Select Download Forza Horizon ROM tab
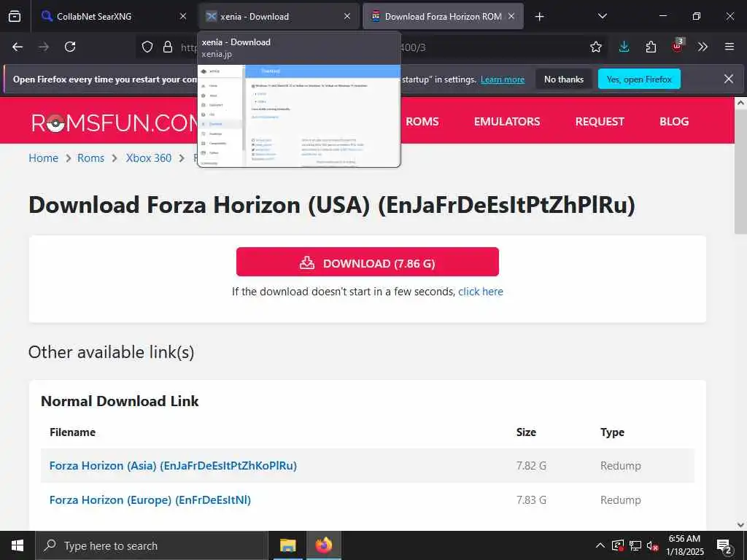Viewport: 747px width, 560px height. pyautogui.click(x=443, y=16)
